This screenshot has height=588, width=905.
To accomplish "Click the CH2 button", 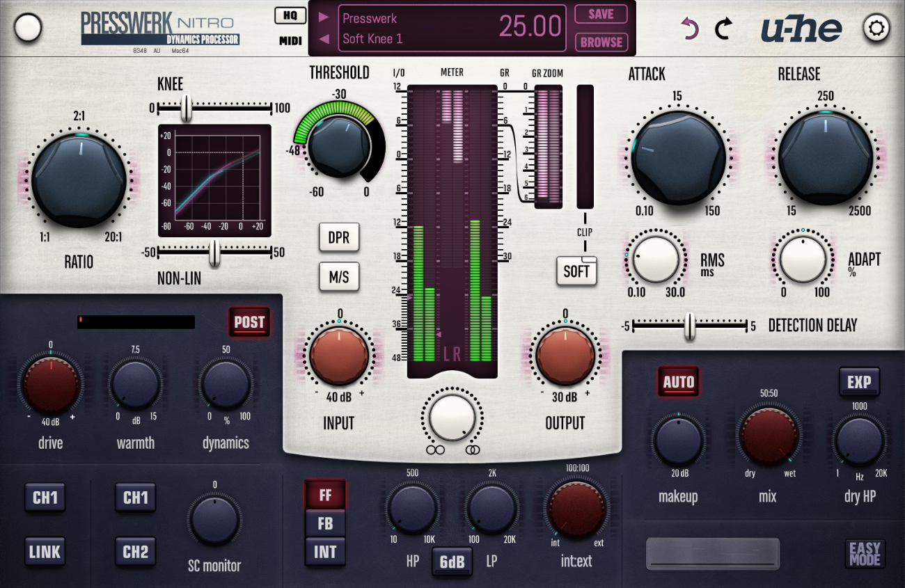I will click(136, 553).
